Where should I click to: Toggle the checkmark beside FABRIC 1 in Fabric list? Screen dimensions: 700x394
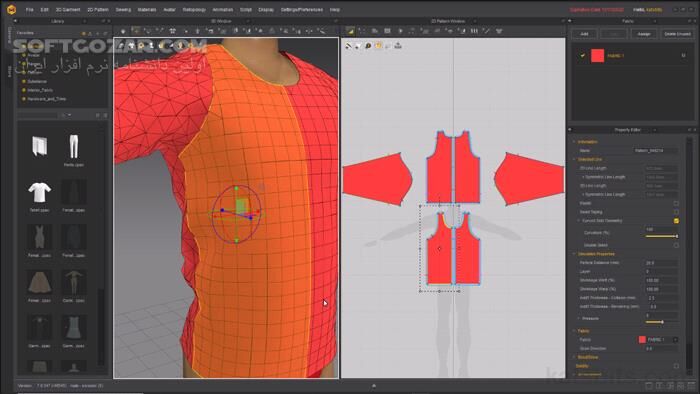point(582,55)
